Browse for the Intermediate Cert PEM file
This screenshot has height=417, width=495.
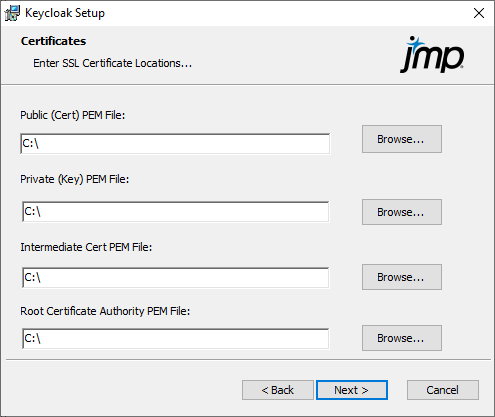[402, 277]
